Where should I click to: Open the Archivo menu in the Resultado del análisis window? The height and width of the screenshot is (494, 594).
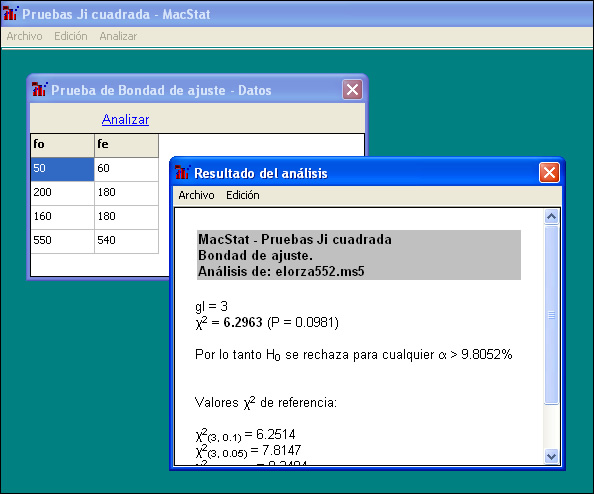click(x=196, y=195)
